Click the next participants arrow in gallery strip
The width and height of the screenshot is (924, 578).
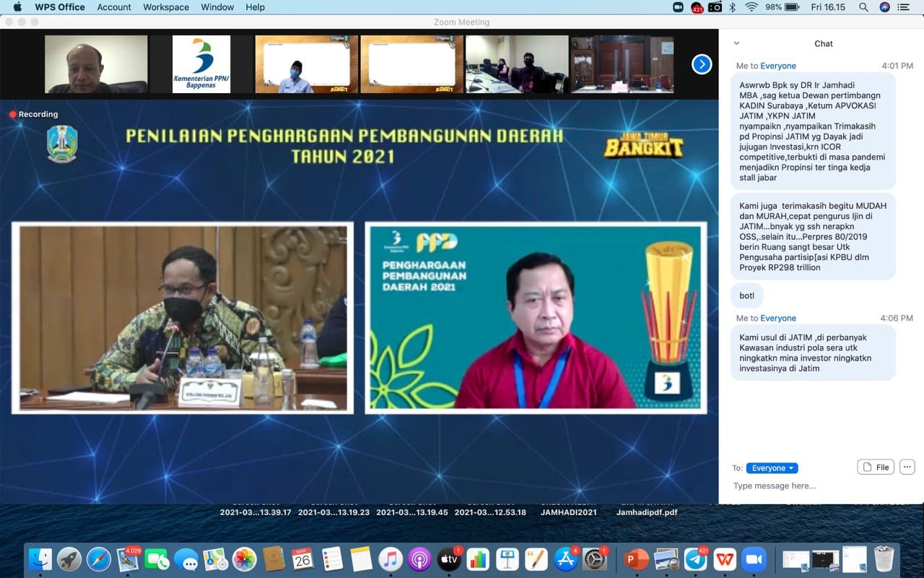click(x=702, y=64)
